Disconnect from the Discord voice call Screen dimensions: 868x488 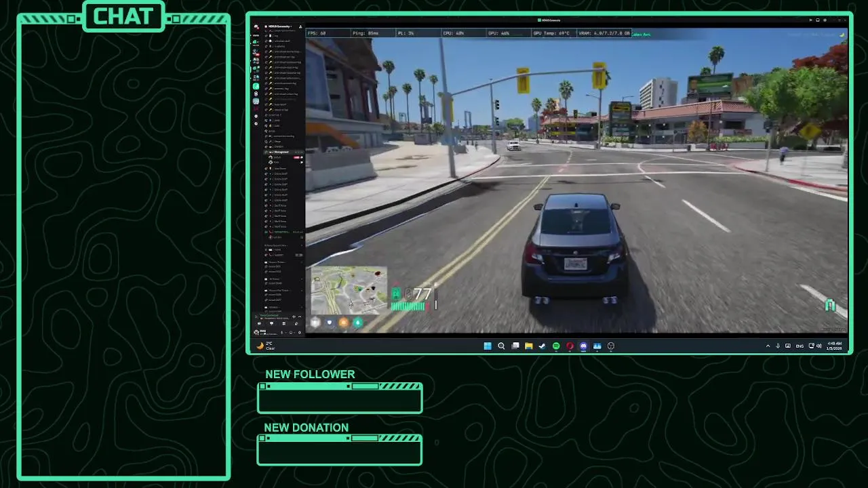coord(300,317)
